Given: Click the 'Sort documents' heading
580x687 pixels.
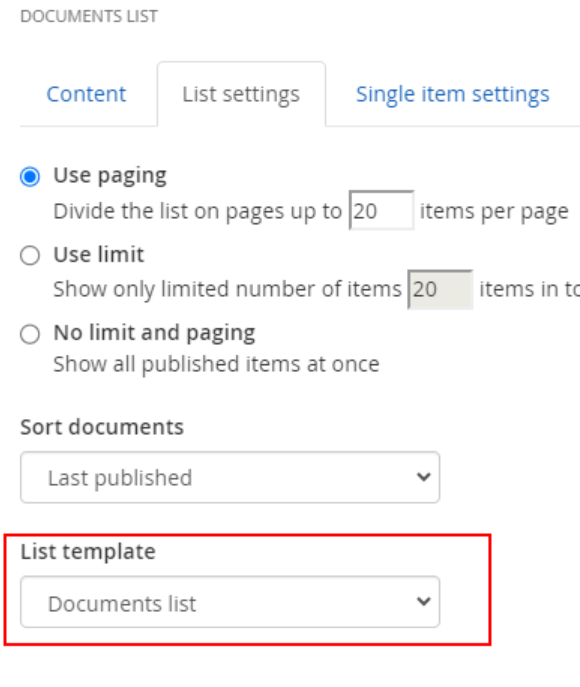Looking at the screenshot, I should point(102,427).
